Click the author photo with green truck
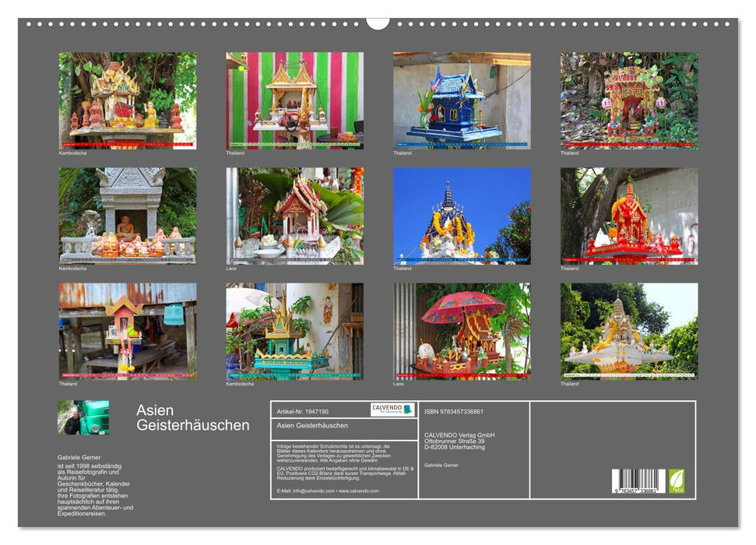The height and width of the screenshot is (545, 756). click(83, 417)
